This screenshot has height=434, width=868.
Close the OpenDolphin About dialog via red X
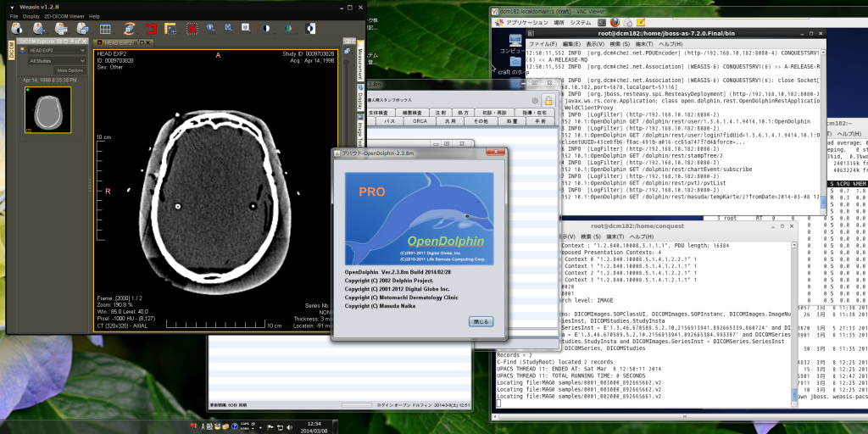pos(494,153)
